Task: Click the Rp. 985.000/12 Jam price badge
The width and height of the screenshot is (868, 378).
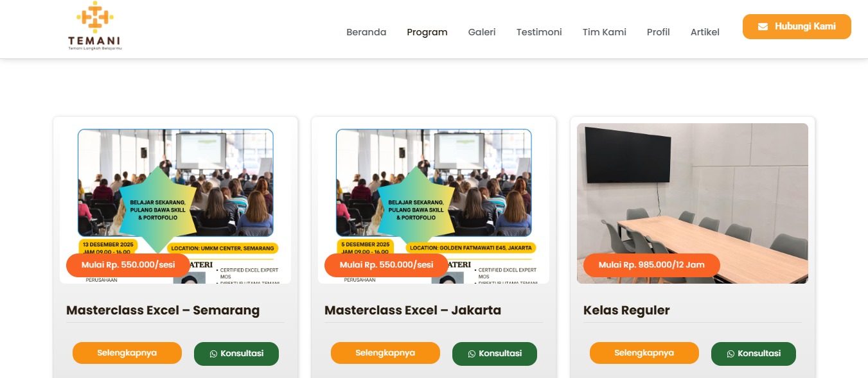Action: [x=651, y=265]
